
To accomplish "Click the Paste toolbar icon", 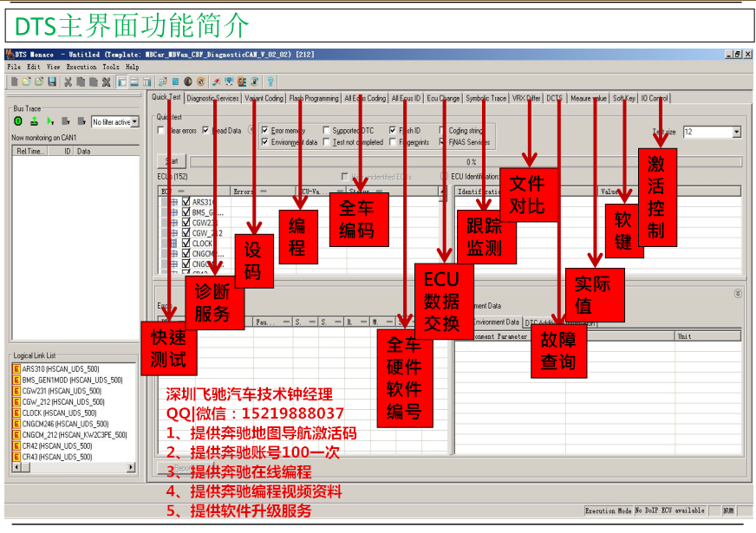I will click(94, 82).
